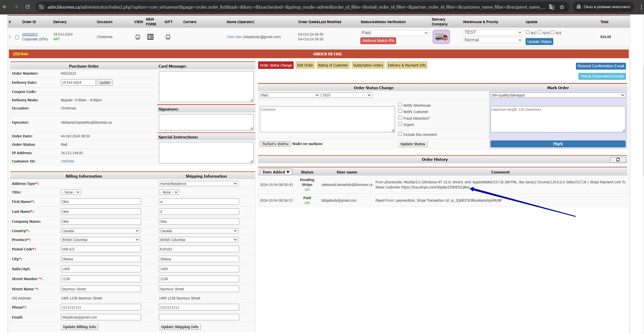Focus shipping Email field

pos(199,317)
